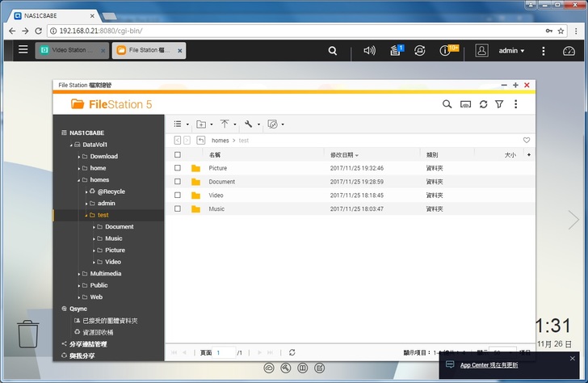Open the admin user dropdown
The image size is (588, 383).
[x=510, y=50]
